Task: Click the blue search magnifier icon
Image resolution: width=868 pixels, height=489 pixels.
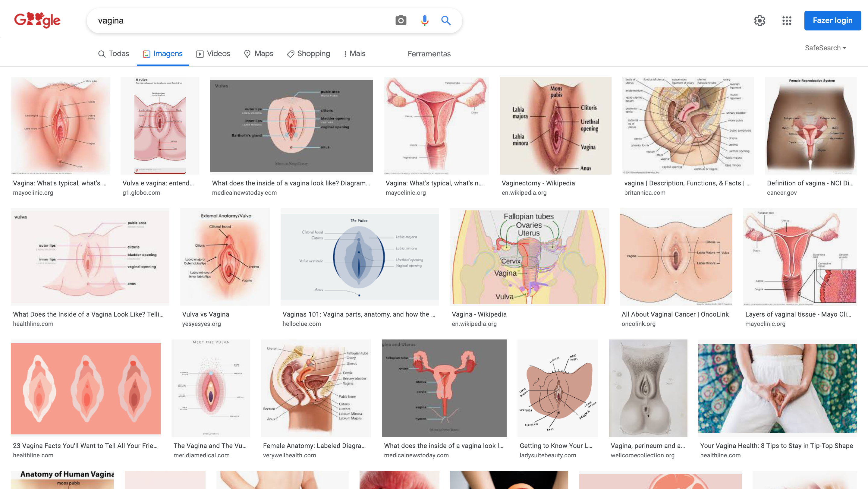Action: (x=446, y=21)
